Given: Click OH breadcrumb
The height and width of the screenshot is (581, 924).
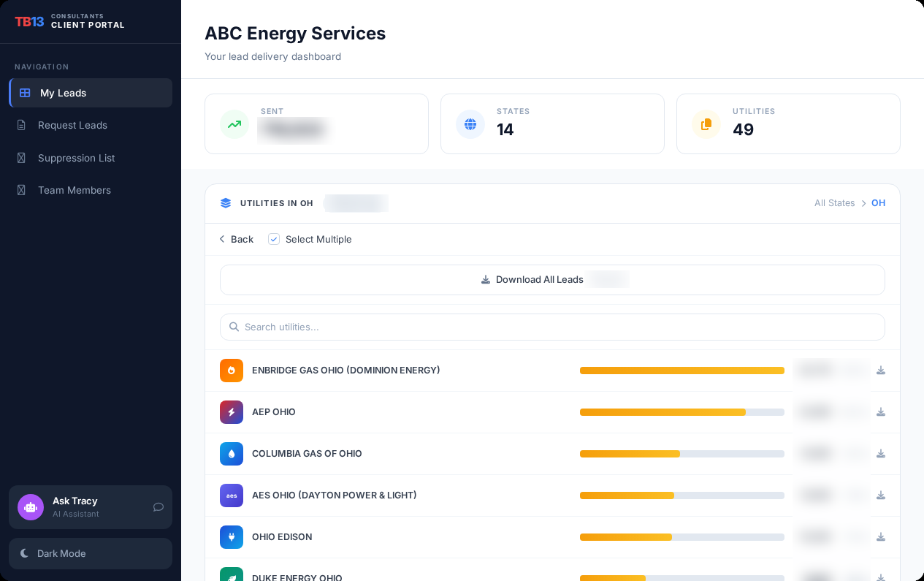Looking at the screenshot, I should pos(878,203).
